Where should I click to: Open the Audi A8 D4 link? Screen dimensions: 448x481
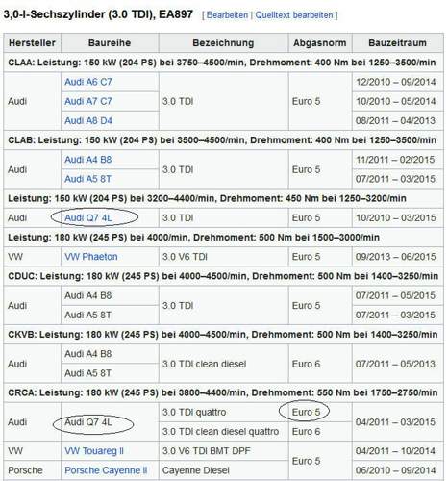coord(88,121)
